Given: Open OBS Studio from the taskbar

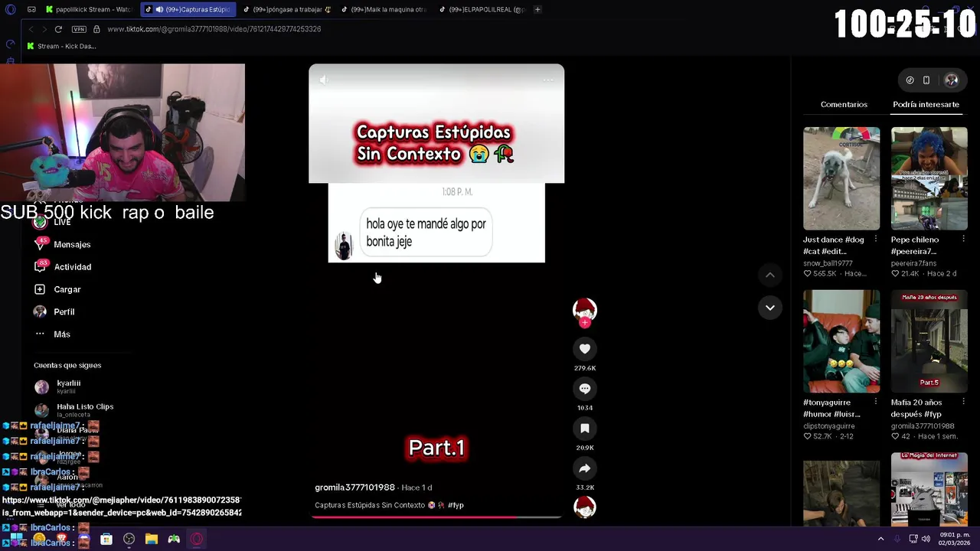Looking at the screenshot, I should pyautogui.click(x=129, y=539).
